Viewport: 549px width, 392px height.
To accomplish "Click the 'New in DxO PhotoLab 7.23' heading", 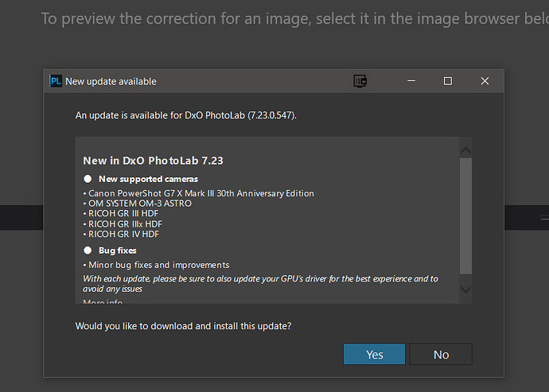I will [153, 161].
